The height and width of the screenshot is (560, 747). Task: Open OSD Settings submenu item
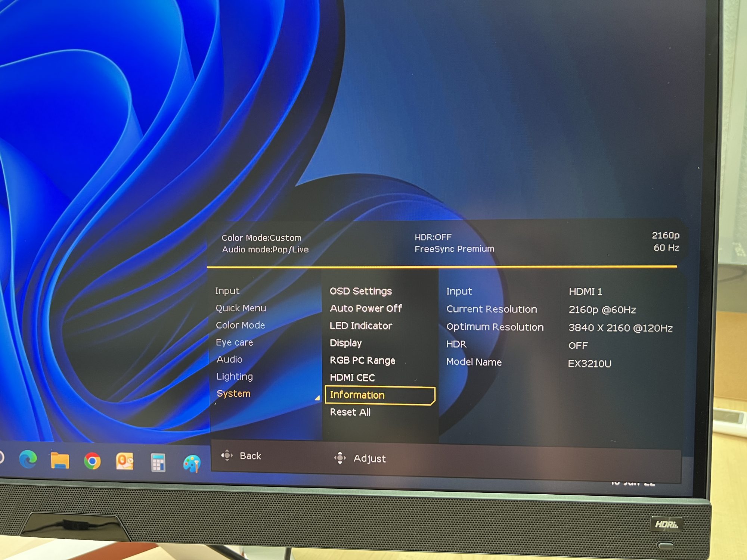pyautogui.click(x=360, y=291)
